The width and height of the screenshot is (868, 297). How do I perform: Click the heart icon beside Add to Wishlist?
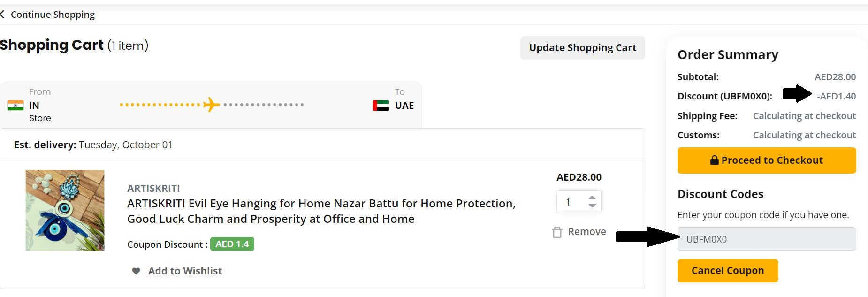point(135,271)
